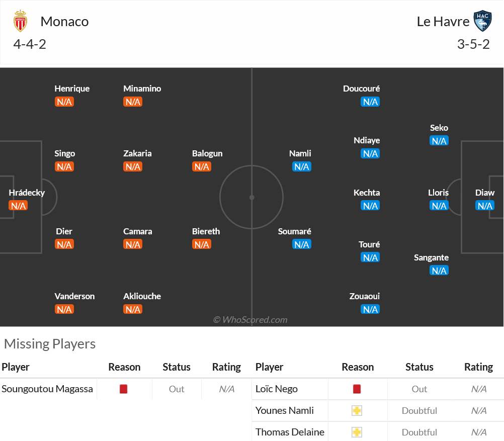The height and width of the screenshot is (441, 504).
Task: Select Minamino in the Monaco formation
Action: pos(142,89)
